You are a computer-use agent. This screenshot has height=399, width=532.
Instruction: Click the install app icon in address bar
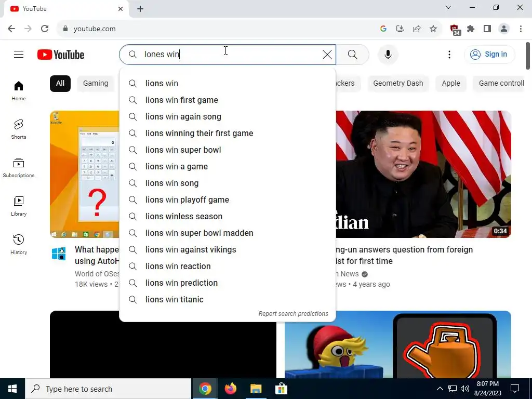click(x=400, y=29)
